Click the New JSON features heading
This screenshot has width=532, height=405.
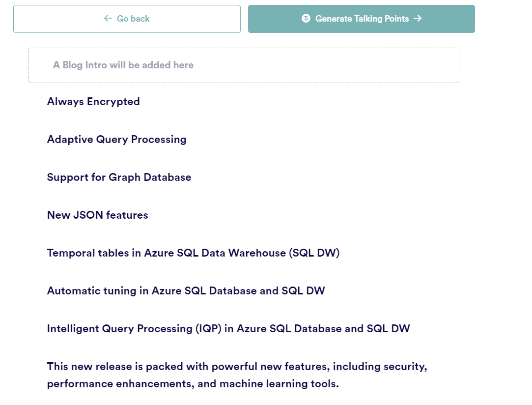tap(97, 215)
